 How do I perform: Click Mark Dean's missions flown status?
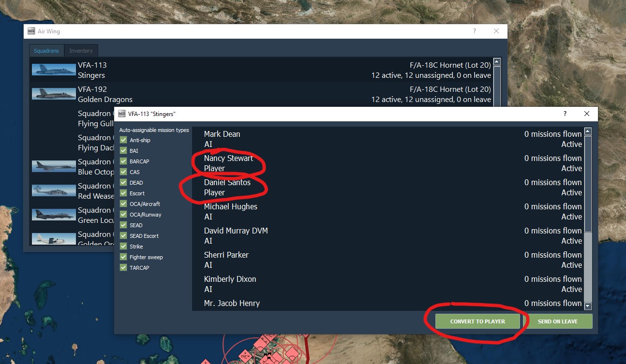(553, 134)
